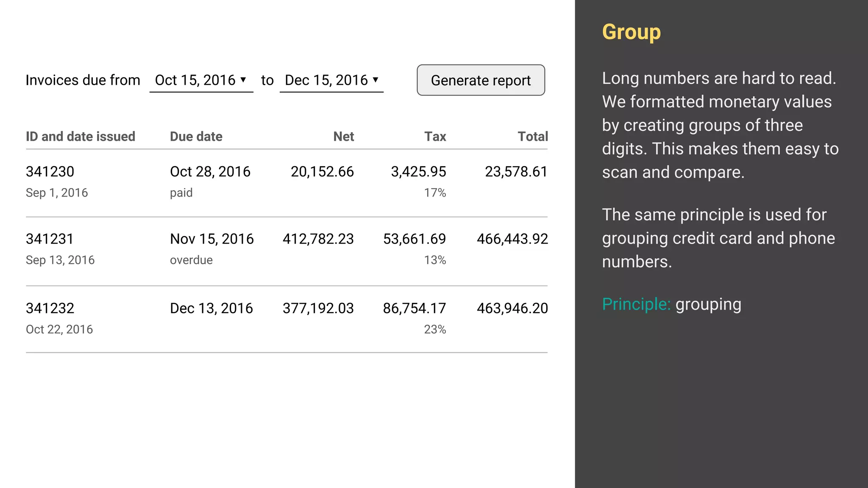
Task: Click total amount 466,443.92
Action: [512, 239]
